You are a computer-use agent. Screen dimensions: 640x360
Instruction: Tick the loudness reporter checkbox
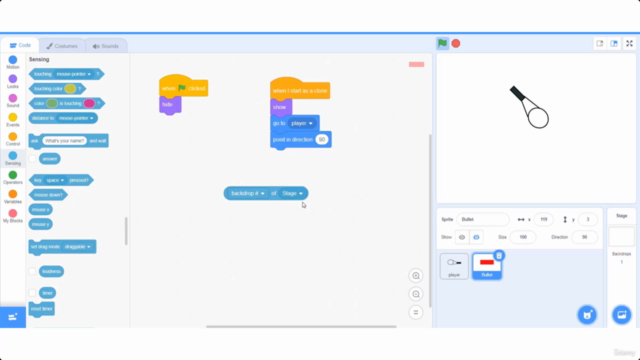pos(32,271)
